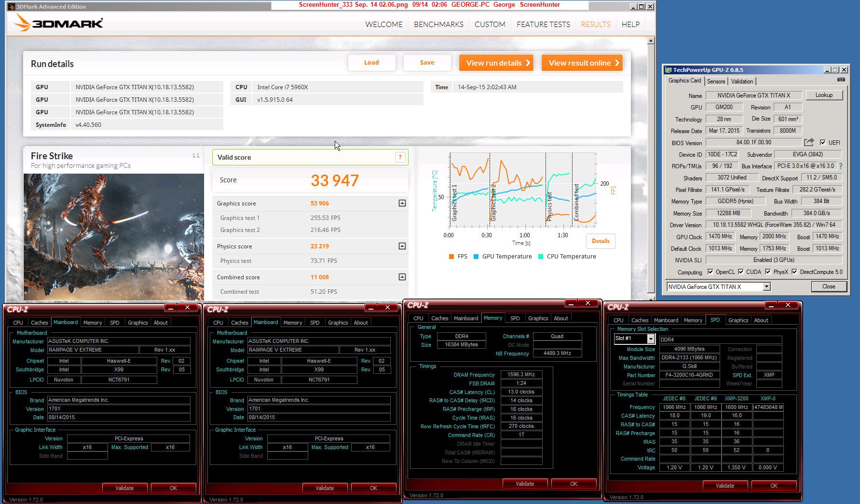
Task: Click the GPU-Z title bar app icon
Action: pyautogui.click(x=668, y=70)
